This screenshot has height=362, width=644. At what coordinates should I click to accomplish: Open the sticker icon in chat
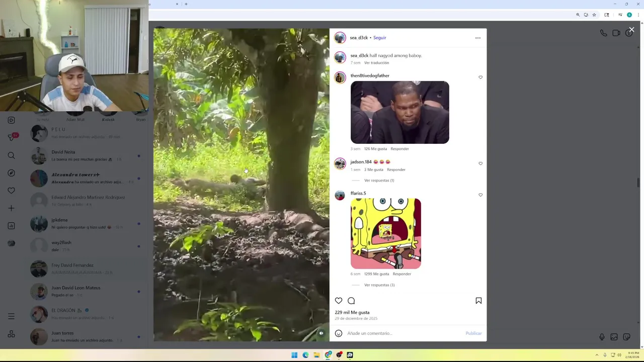point(626,337)
